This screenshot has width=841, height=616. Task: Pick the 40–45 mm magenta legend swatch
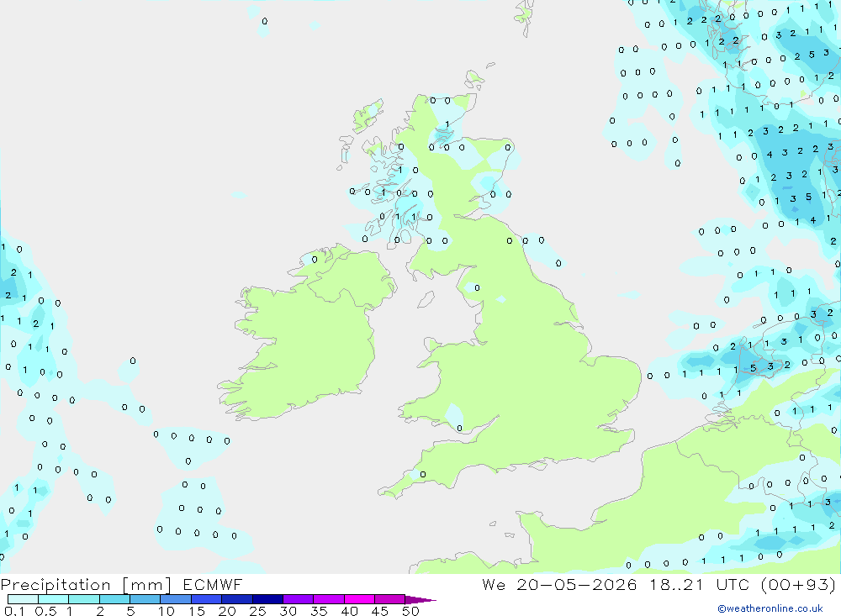pos(359,599)
